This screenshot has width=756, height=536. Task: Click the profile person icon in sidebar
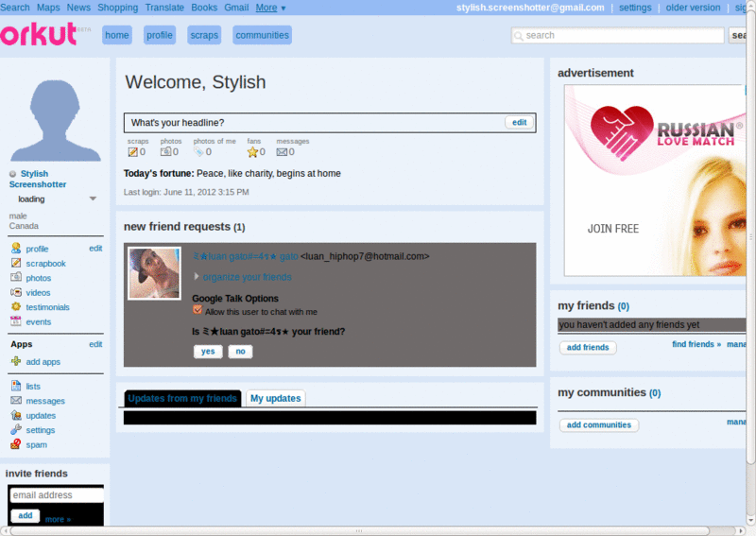(16, 249)
